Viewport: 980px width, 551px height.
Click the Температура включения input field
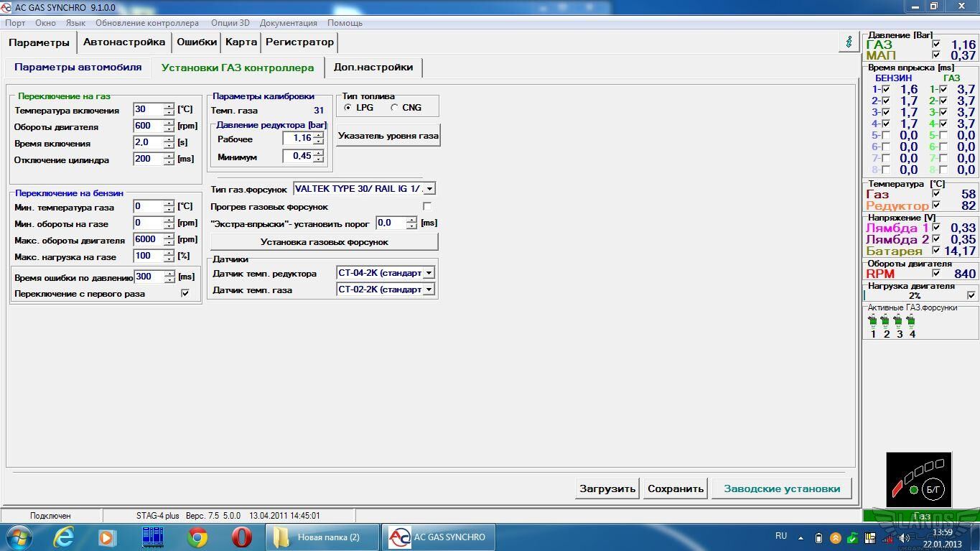tap(149, 109)
